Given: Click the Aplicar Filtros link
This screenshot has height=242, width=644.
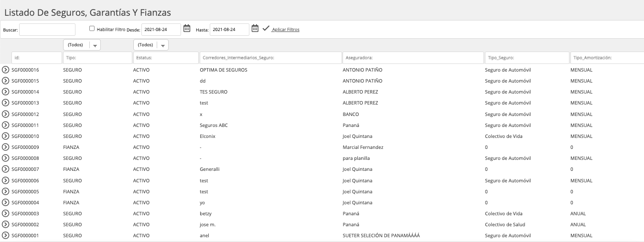Looking at the screenshot, I should coord(286,30).
